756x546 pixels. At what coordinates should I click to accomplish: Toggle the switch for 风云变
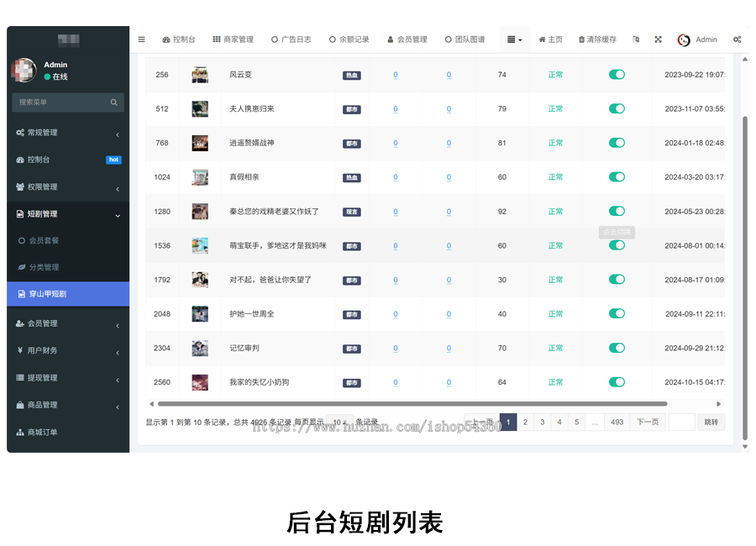pos(617,74)
